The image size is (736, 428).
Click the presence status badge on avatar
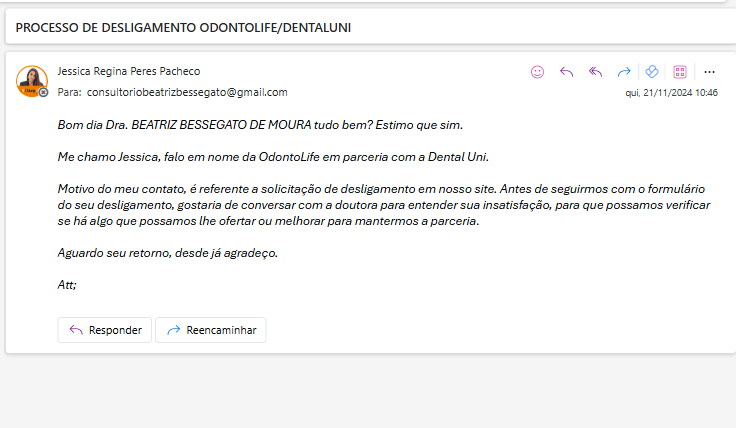(x=44, y=92)
